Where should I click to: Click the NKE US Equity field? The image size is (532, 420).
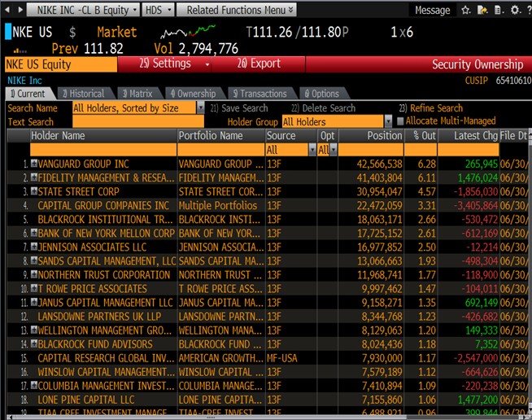61,64
